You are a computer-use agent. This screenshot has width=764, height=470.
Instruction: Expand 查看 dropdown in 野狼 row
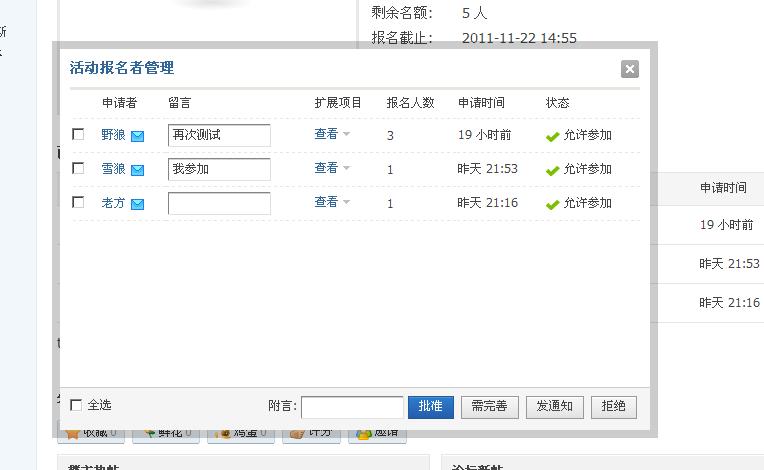click(x=332, y=133)
